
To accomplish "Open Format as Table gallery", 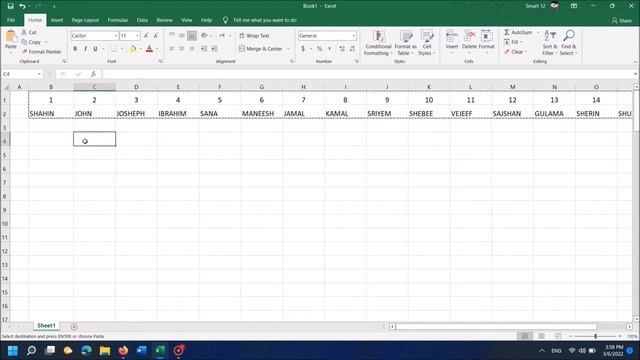I will [x=405, y=43].
